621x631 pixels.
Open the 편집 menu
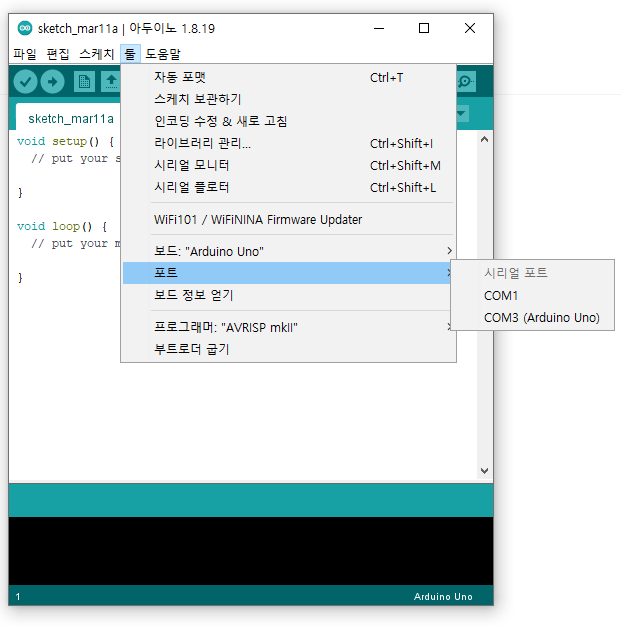(x=58, y=54)
